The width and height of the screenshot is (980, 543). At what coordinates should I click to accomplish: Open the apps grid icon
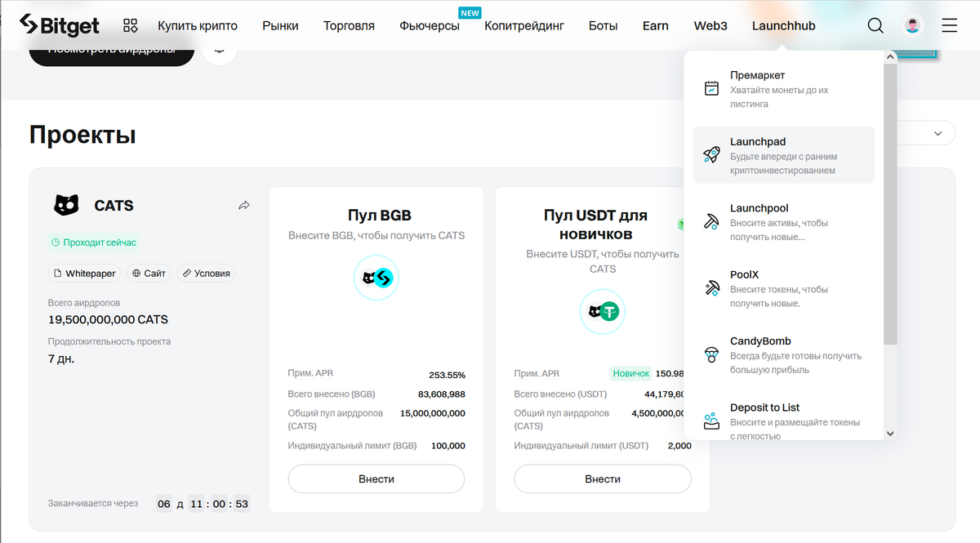point(131,25)
